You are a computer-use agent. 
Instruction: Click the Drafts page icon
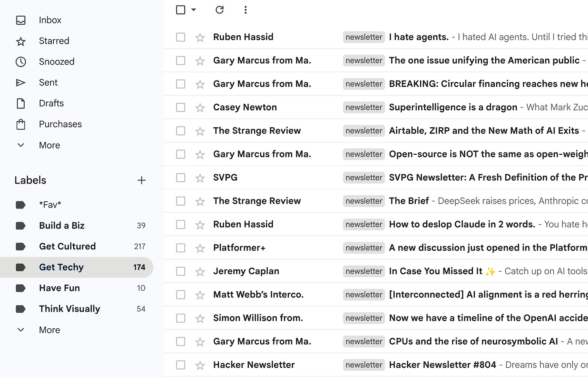(x=21, y=103)
